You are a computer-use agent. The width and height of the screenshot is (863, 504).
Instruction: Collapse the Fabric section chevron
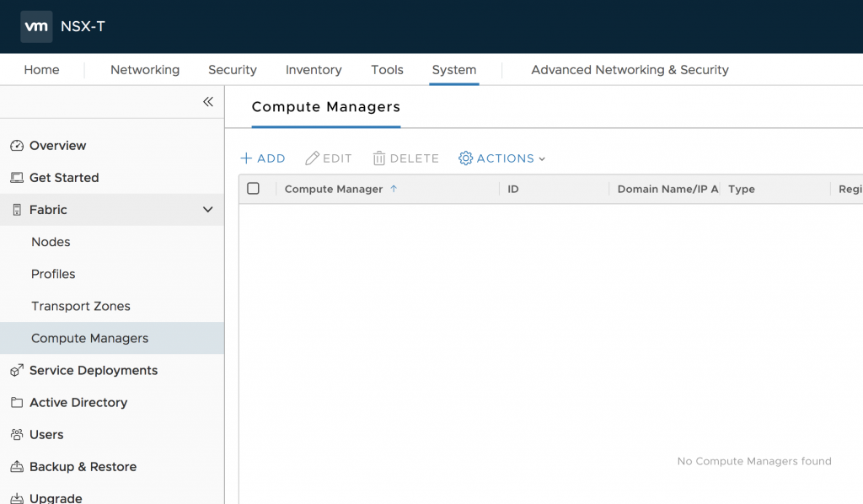(207, 210)
